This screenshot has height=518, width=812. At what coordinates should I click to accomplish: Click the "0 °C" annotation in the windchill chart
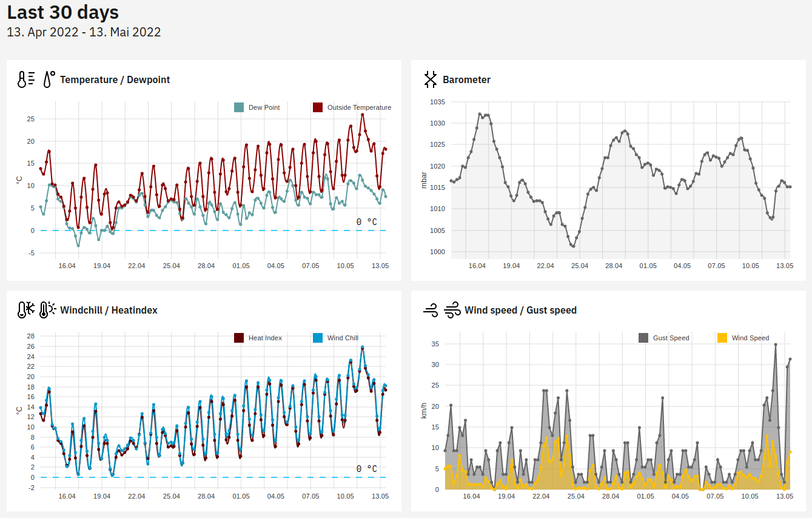coord(366,469)
